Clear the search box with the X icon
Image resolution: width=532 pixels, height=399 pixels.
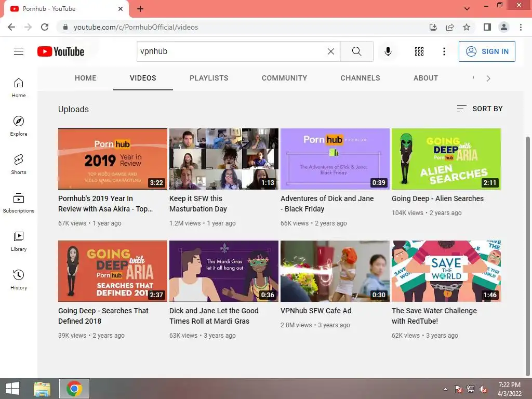pyautogui.click(x=331, y=51)
